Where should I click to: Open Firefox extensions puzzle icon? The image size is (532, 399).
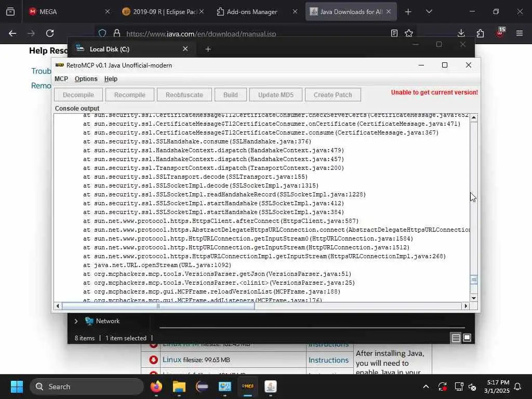click(480, 33)
